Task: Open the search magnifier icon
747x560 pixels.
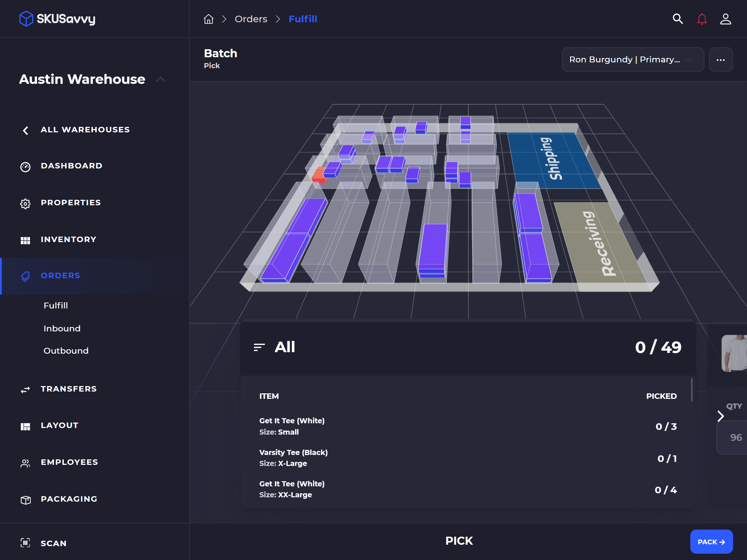Action: [677, 19]
